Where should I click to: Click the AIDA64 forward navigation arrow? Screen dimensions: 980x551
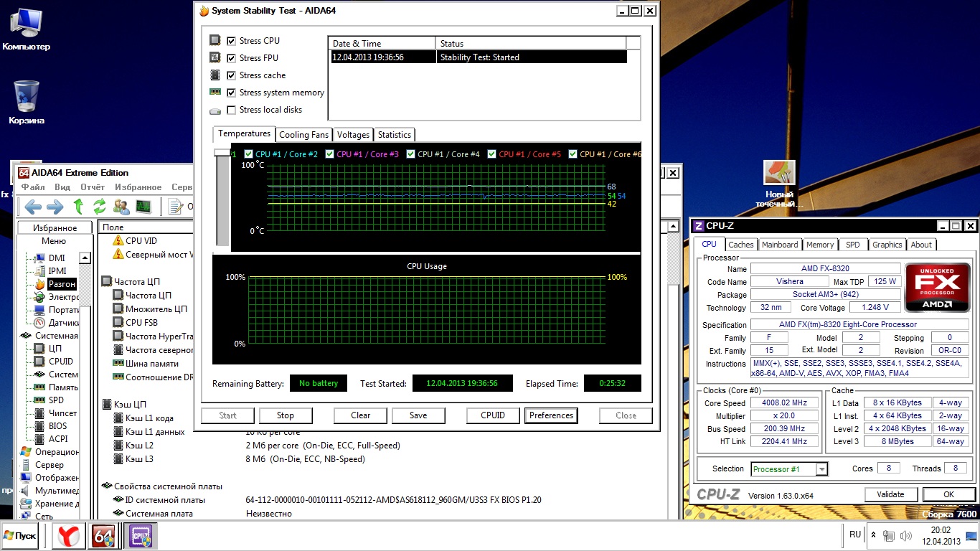(x=55, y=207)
